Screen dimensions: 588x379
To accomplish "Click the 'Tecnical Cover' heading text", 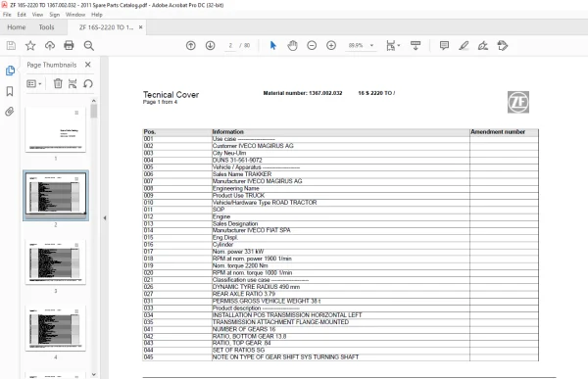I will [x=171, y=95].
